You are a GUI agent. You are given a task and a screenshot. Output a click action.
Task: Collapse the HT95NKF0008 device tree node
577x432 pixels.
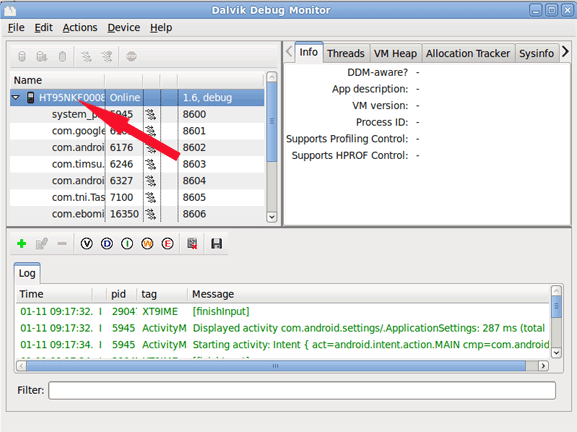(16, 98)
